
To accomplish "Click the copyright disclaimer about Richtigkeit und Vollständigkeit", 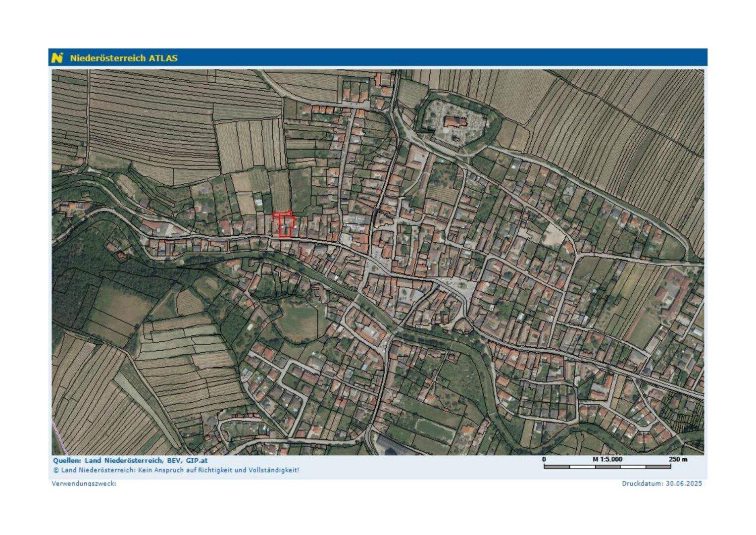I will pos(176,470).
